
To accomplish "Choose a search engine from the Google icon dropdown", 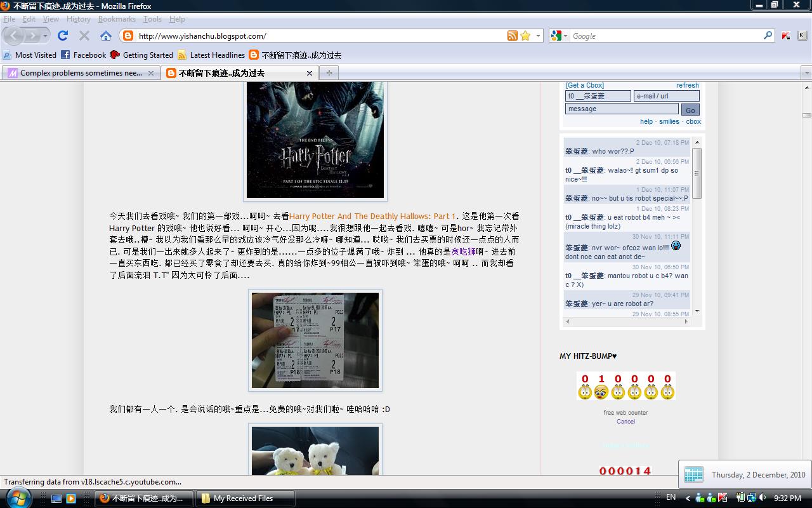I will 560,36.
